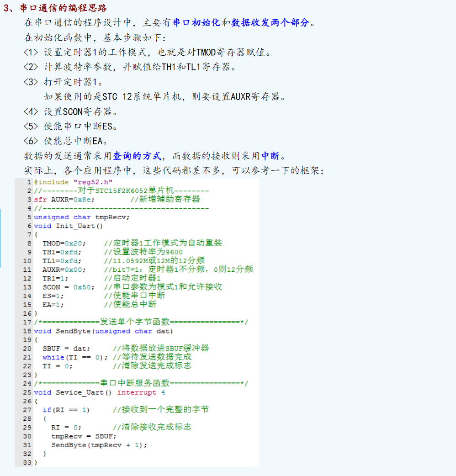Click the comment '使能串口中断' on line 14
The width and height of the screenshot is (456, 476).
134,296
